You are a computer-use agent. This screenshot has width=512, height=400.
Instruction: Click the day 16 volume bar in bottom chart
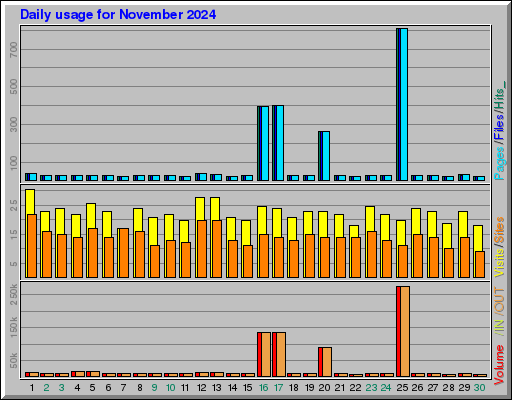tap(264, 354)
